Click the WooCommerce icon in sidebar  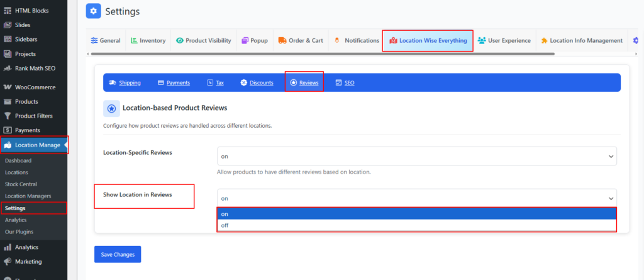coord(8,87)
